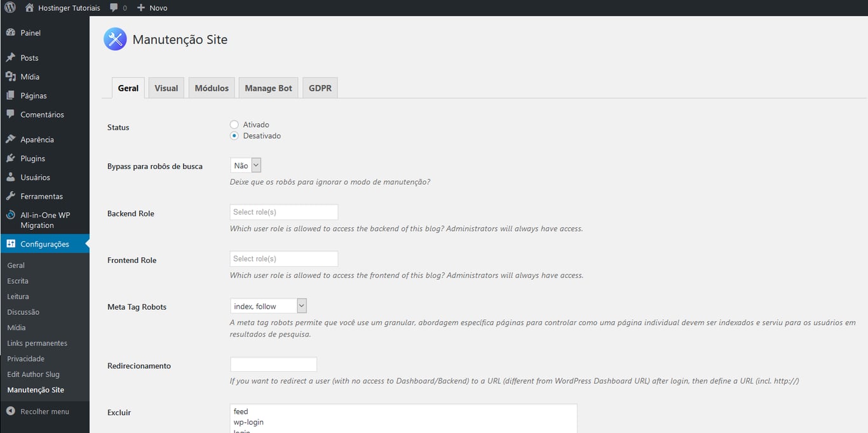
Task: Open the comments bubble icon in admin bar
Action: (114, 8)
